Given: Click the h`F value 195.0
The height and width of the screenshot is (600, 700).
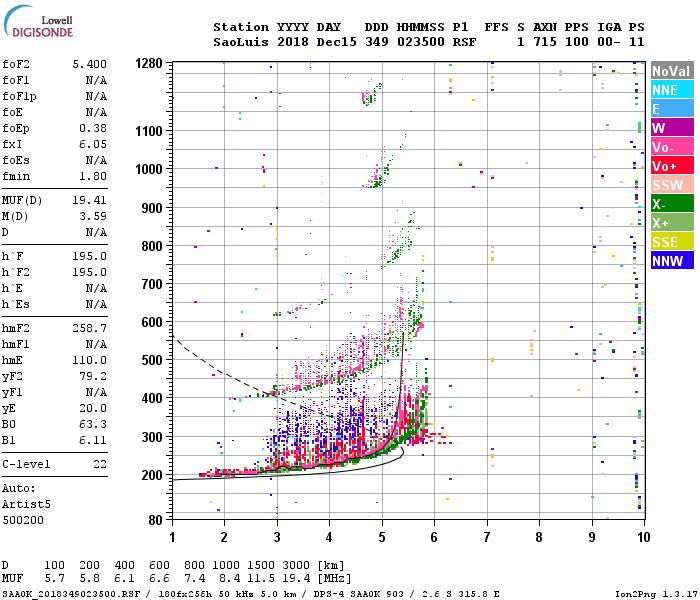Looking at the screenshot, I should [90, 256].
